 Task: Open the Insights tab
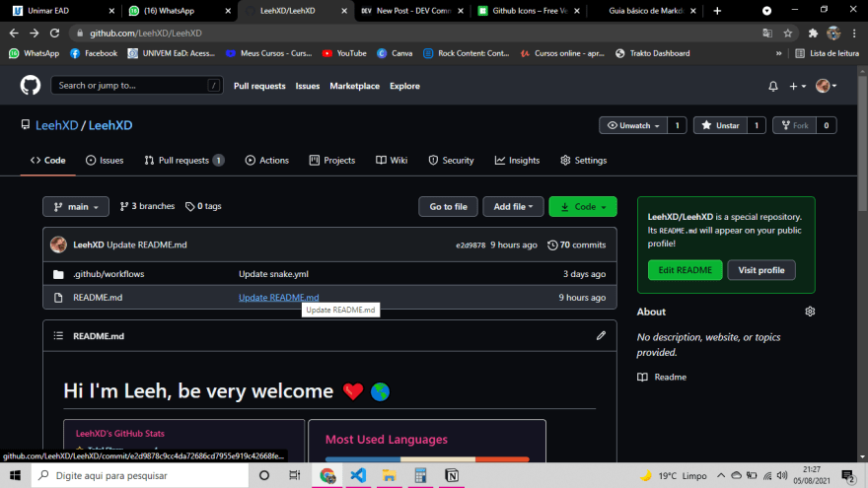[517, 161]
